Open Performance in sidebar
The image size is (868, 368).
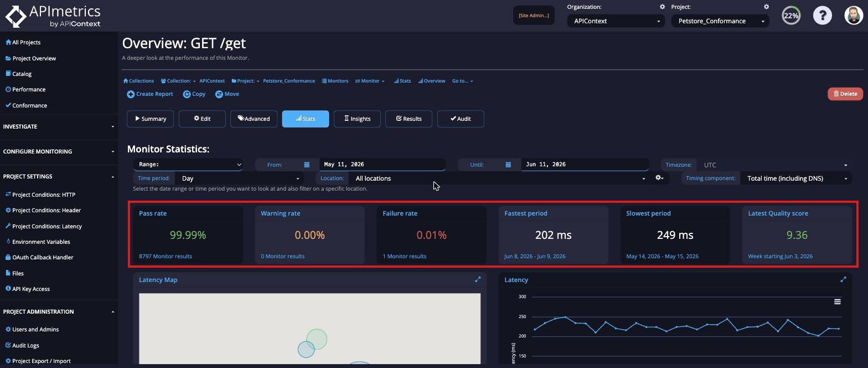coord(25,89)
